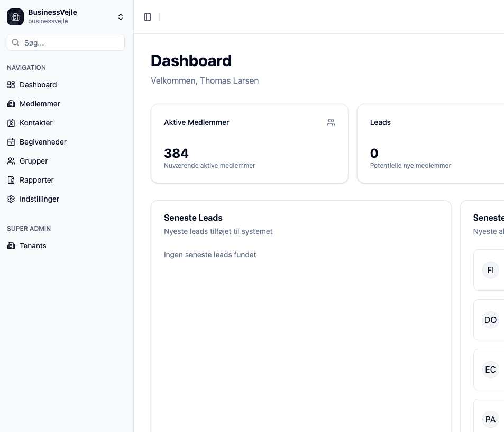Click the EC avatar in list
This screenshot has width=504, height=432.
490,370
